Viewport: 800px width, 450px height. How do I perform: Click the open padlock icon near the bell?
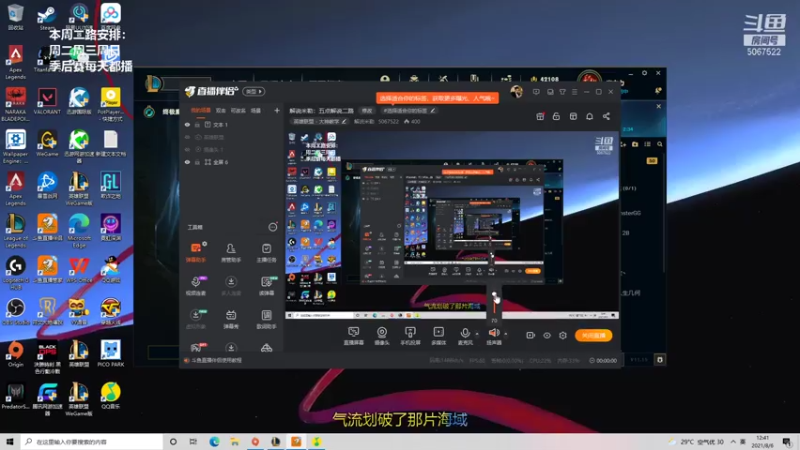(x=556, y=116)
